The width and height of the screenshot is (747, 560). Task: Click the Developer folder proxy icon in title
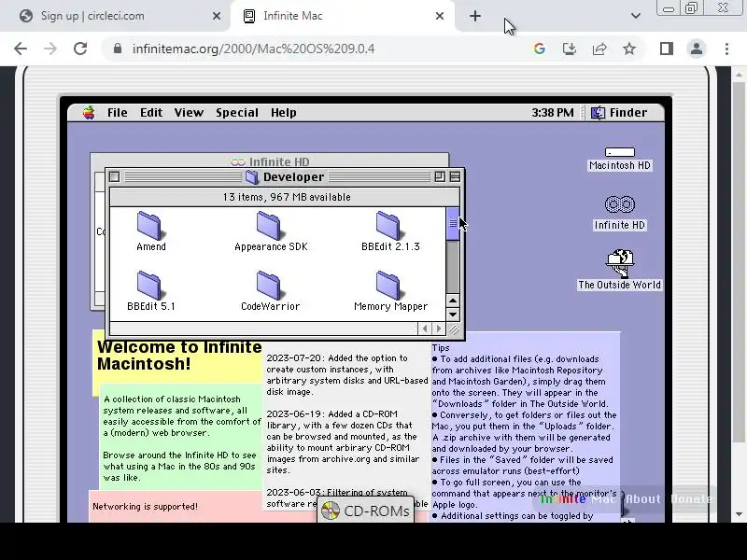pyautogui.click(x=251, y=177)
